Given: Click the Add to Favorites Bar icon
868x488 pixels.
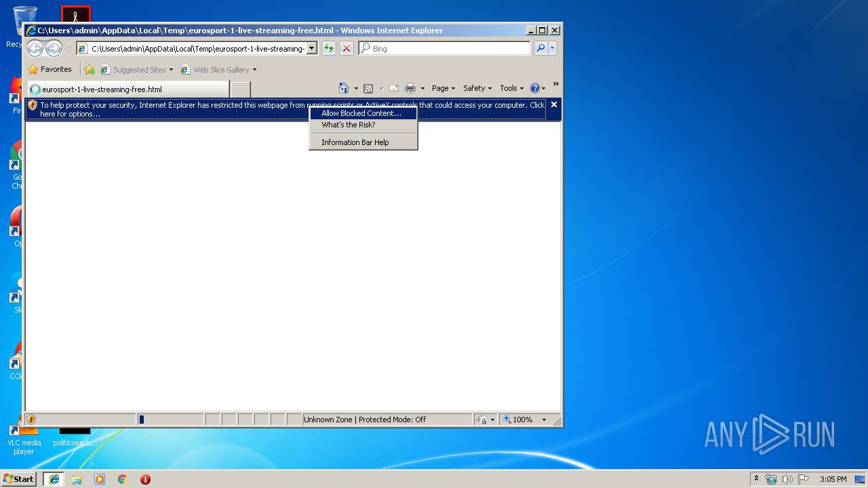Looking at the screenshot, I should [x=90, y=69].
